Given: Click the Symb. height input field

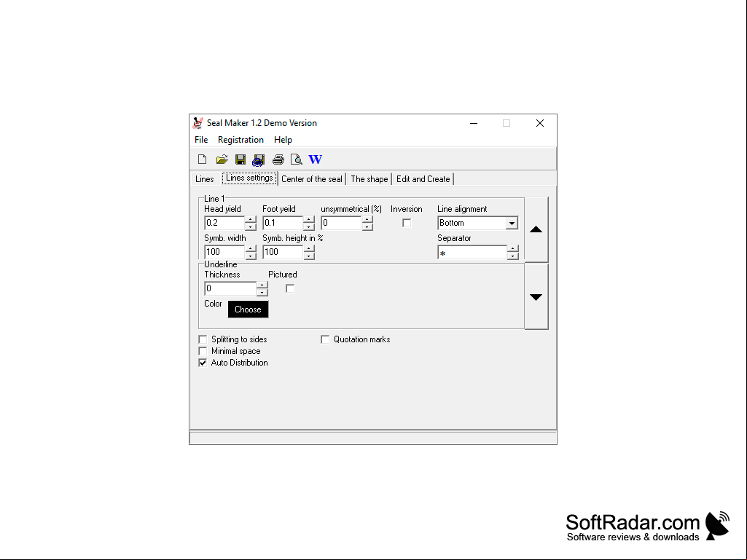Looking at the screenshot, I should coord(283,252).
